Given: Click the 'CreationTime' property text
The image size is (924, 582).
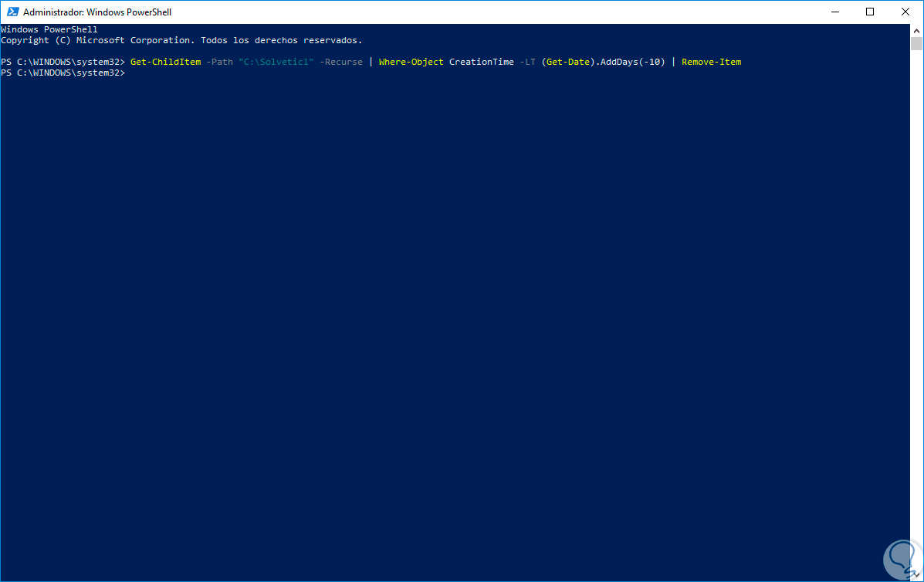Looking at the screenshot, I should pos(482,62).
